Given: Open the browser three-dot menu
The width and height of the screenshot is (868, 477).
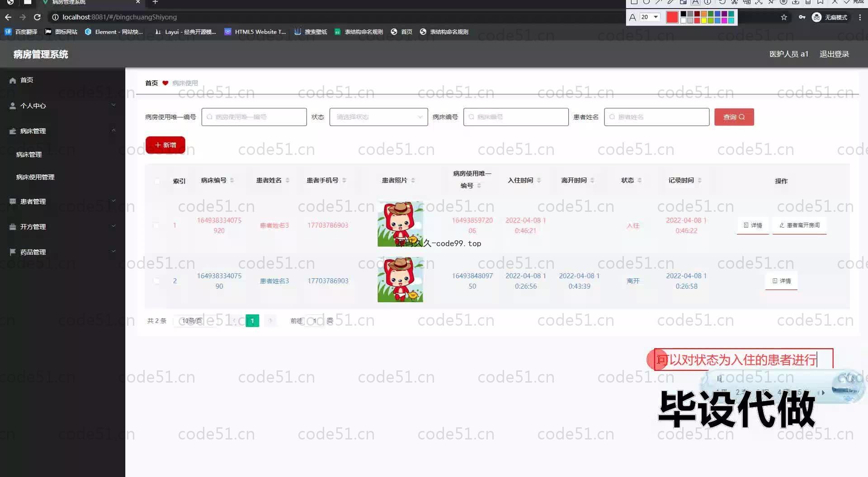Looking at the screenshot, I should pos(860,17).
